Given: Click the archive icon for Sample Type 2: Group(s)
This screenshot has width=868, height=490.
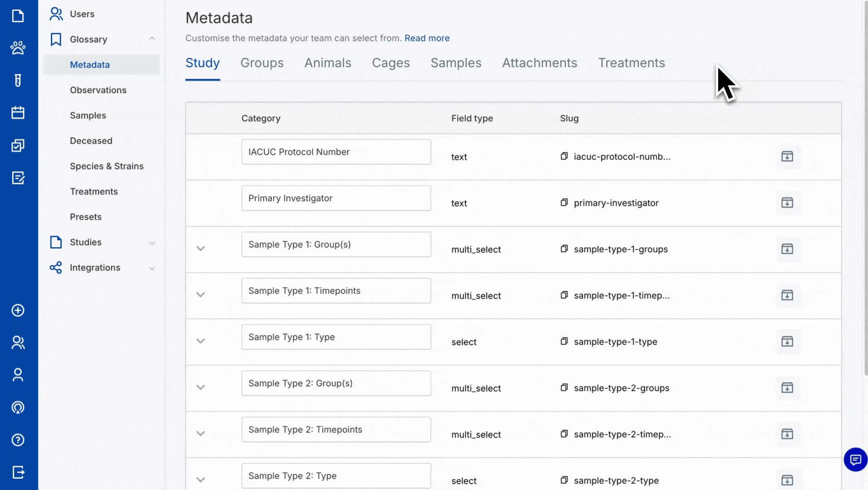Looking at the screenshot, I should 787,388.
